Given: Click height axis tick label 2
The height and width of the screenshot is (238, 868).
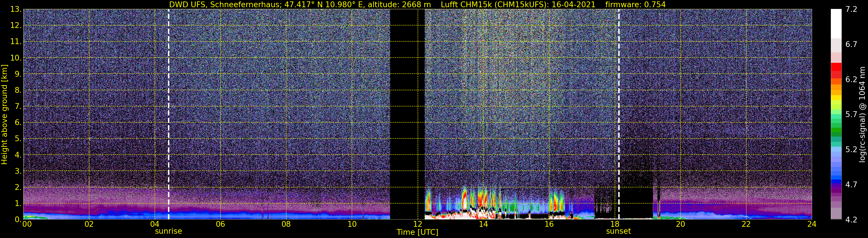Looking at the screenshot, I should [18, 187].
